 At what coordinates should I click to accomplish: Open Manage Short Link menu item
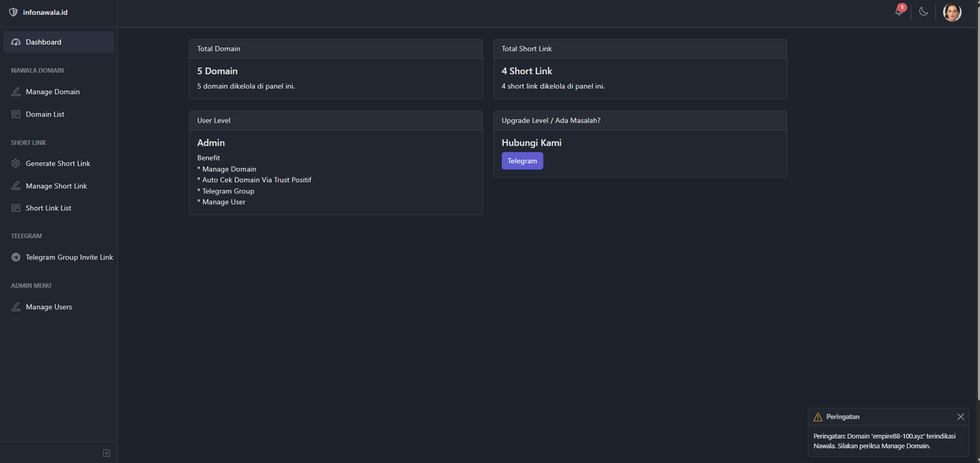tap(56, 186)
